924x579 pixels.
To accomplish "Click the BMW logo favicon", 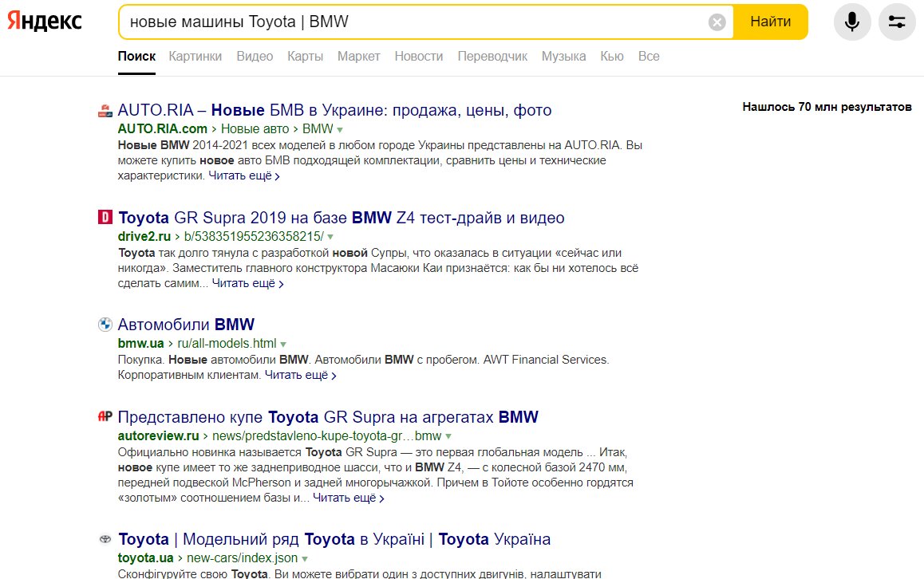I will coord(105,325).
